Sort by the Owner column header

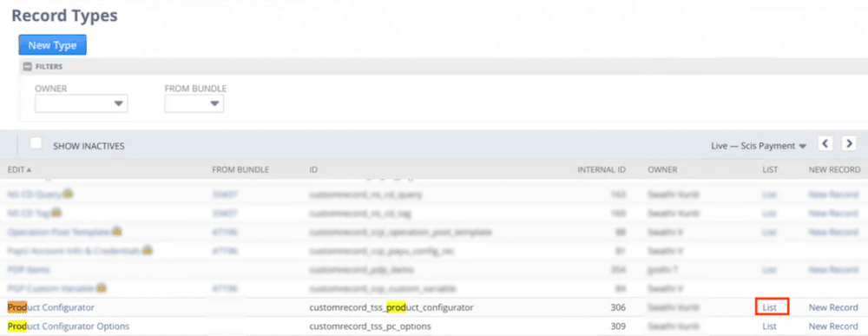pos(662,170)
